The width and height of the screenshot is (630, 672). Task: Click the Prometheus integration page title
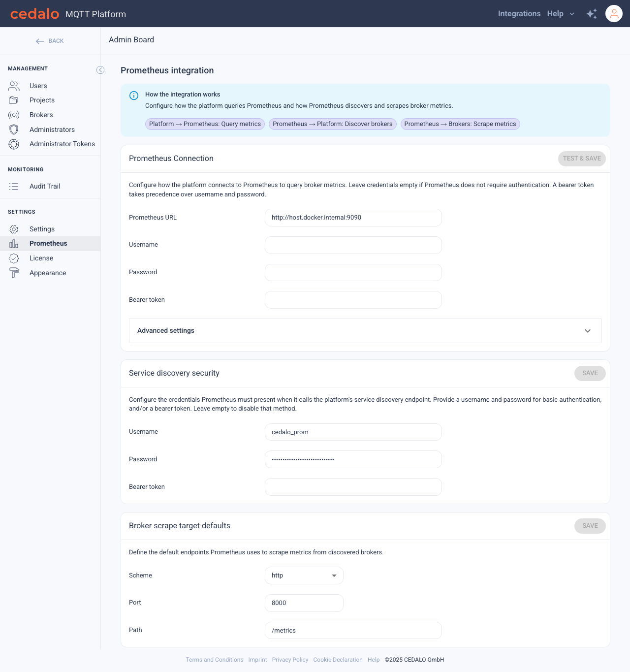(x=167, y=70)
